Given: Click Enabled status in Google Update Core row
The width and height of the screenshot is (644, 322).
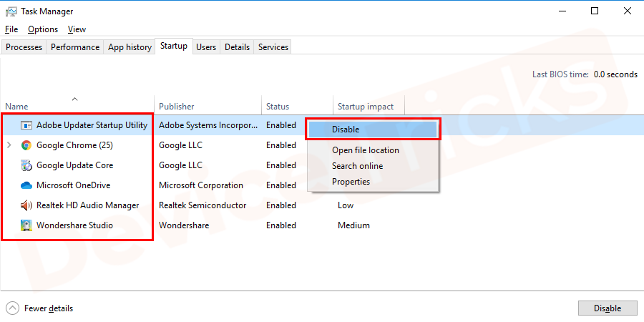Looking at the screenshot, I should click(x=281, y=165).
